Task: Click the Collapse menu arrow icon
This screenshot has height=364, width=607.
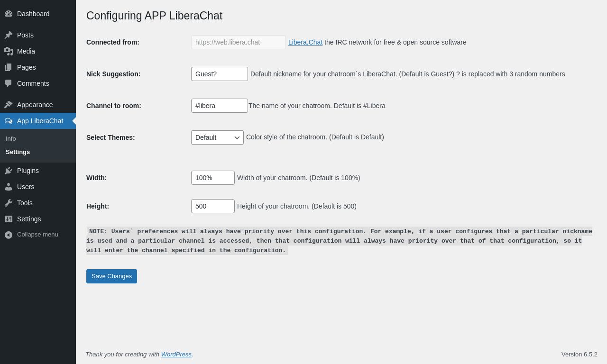Action: pos(9,235)
